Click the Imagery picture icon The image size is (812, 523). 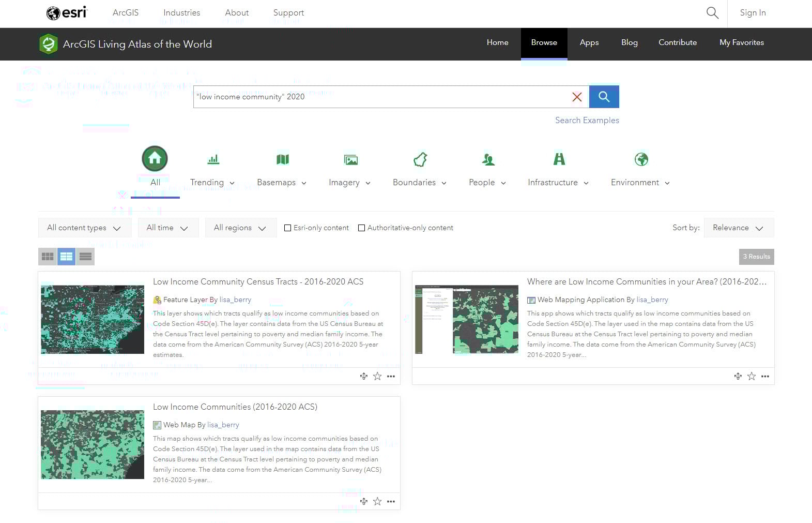350,159
